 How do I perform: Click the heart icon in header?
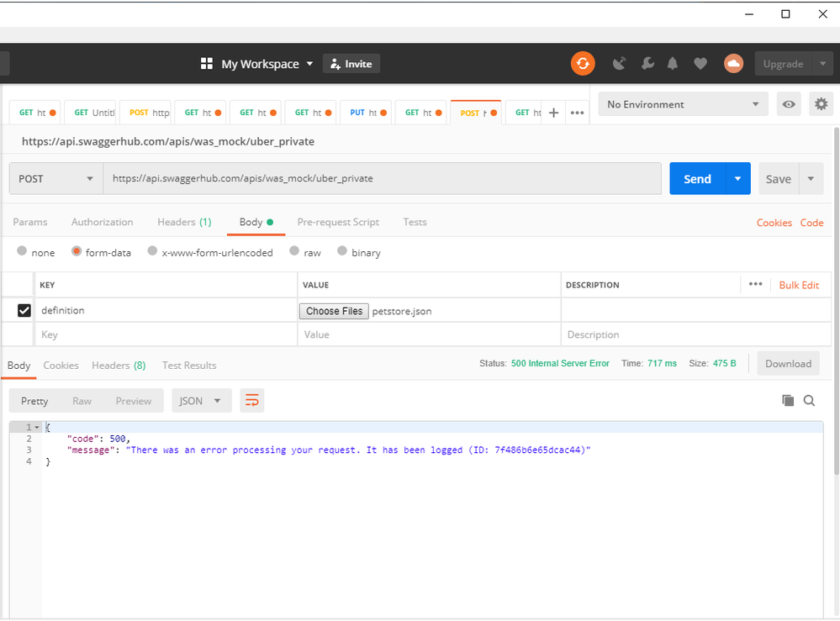pyautogui.click(x=700, y=64)
